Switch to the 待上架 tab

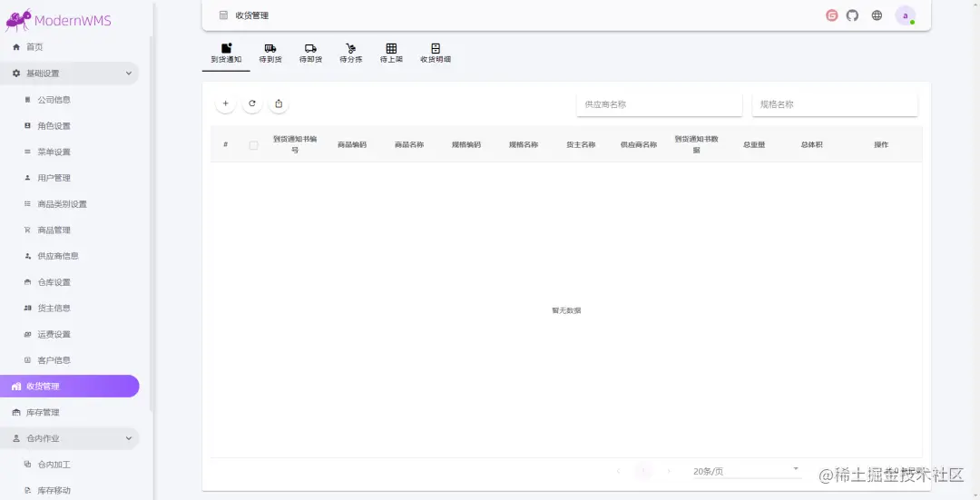point(391,54)
